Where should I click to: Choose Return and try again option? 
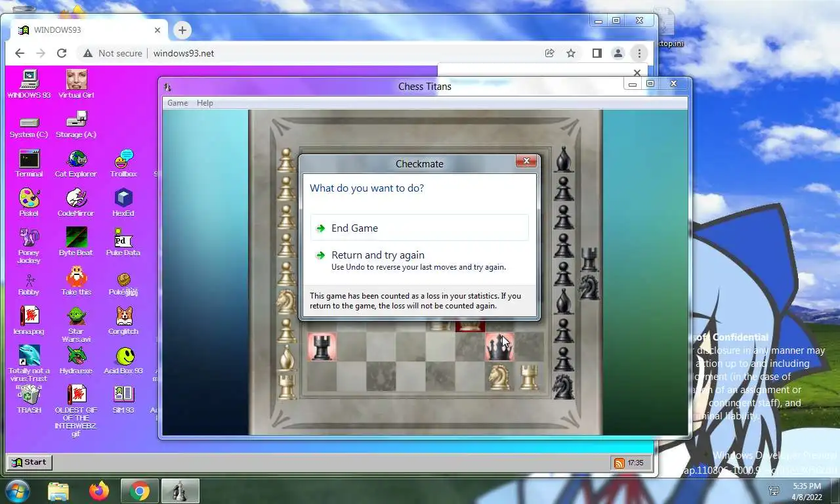tap(419, 261)
